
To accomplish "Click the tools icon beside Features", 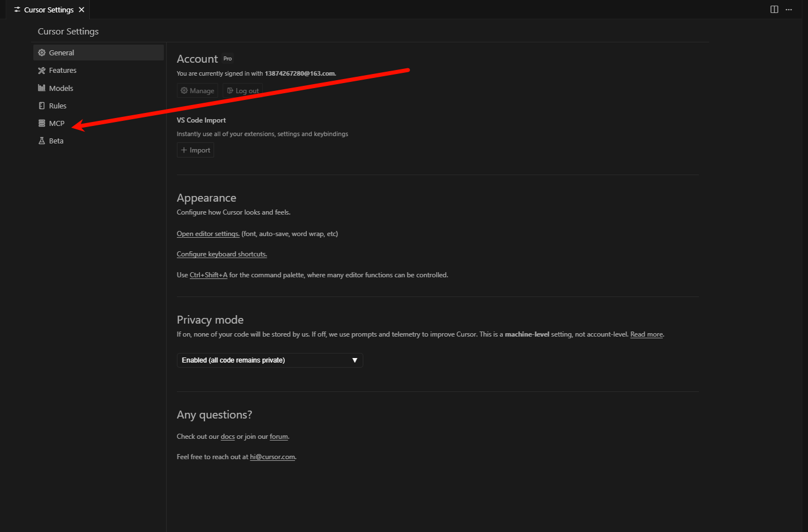I will pyautogui.click(x=42, y=70).
